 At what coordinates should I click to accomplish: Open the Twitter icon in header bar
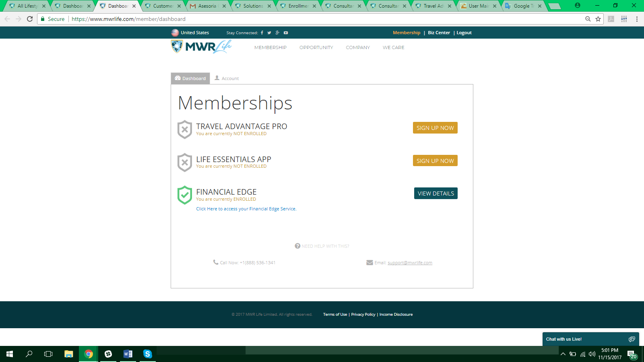click(269, 33)
